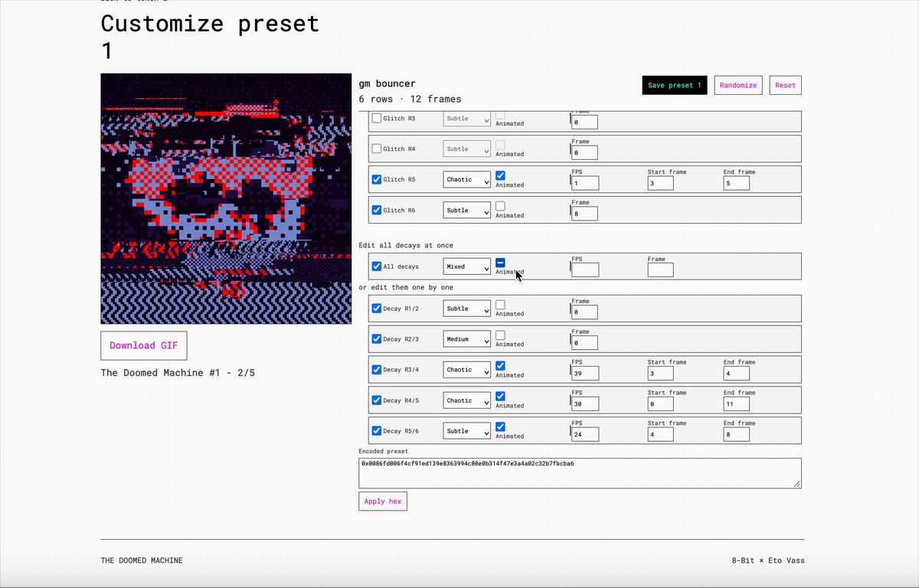Open the All decays Mixed dropdown
Viewport: 919px width, 588px height.
pyautogui.click(x=467, y=267)
